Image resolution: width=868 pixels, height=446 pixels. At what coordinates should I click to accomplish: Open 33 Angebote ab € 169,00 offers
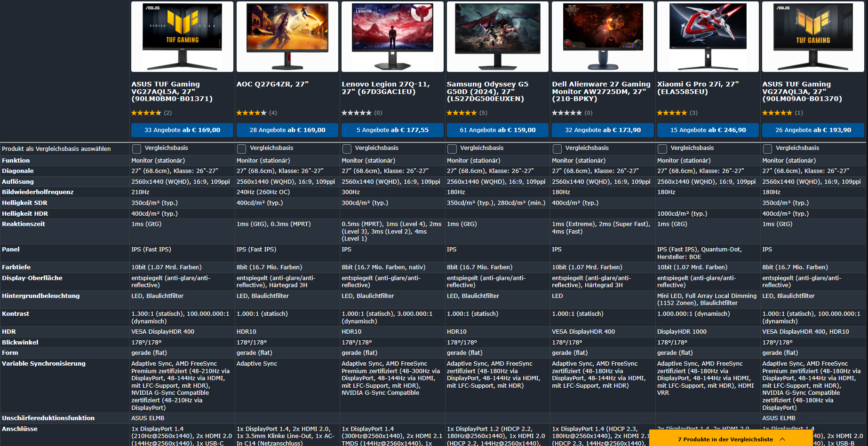coord(182,130)
